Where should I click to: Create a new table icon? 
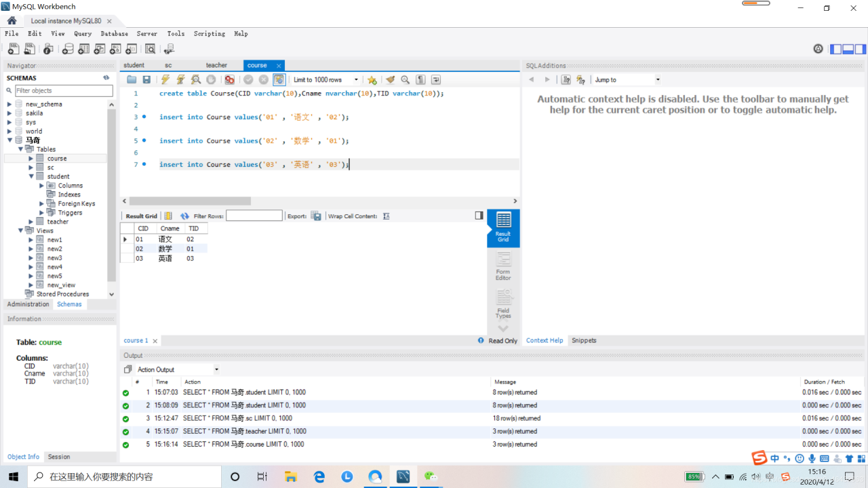click(x=83, y=49)
